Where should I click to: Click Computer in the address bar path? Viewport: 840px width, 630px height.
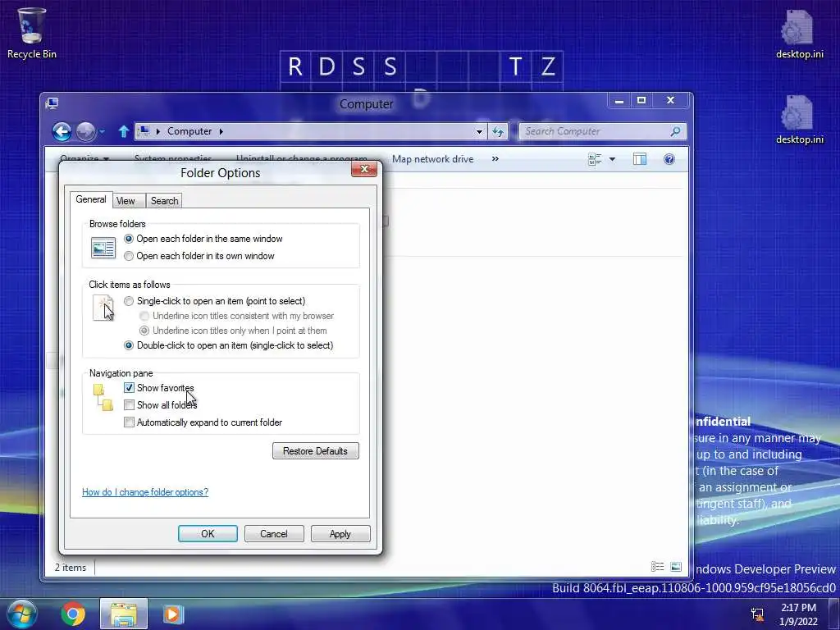[x=189, y=131]
